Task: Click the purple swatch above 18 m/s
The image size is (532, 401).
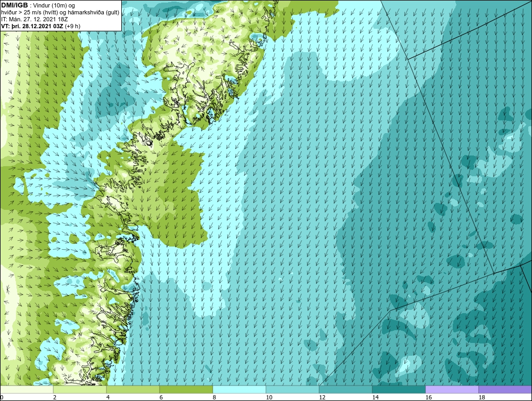Action: 505,389
